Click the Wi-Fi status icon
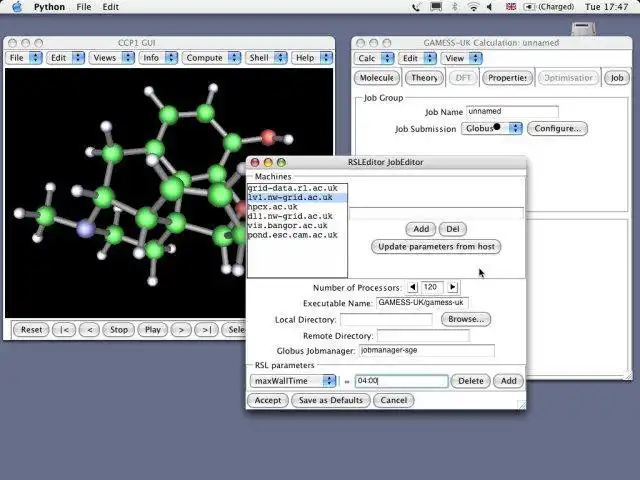640x480 pixels. click(x=473, y=7)
